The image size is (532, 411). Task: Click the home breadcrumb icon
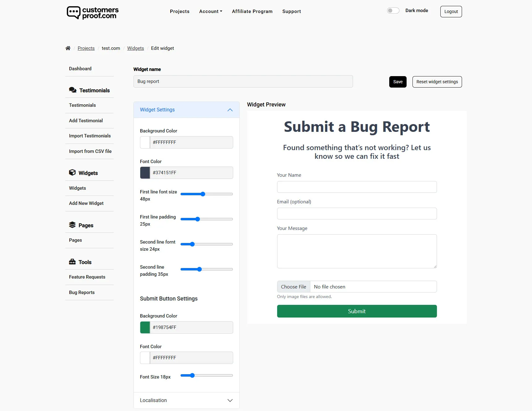click(68, 48)
